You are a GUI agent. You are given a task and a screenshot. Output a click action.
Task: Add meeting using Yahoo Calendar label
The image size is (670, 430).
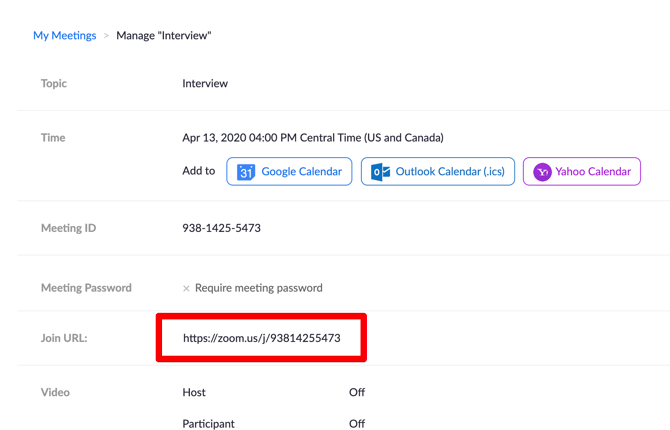(x=593, y=172)
